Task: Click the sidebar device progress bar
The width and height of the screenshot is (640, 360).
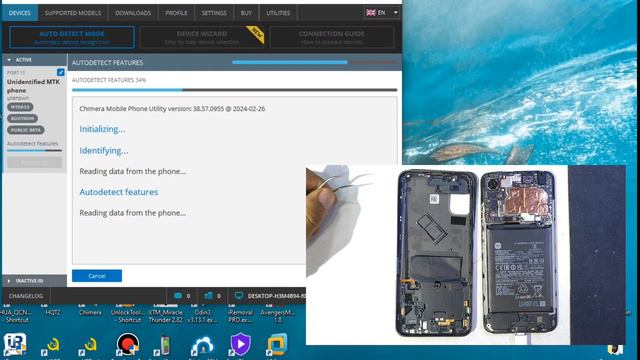Action: click(34, 150)
